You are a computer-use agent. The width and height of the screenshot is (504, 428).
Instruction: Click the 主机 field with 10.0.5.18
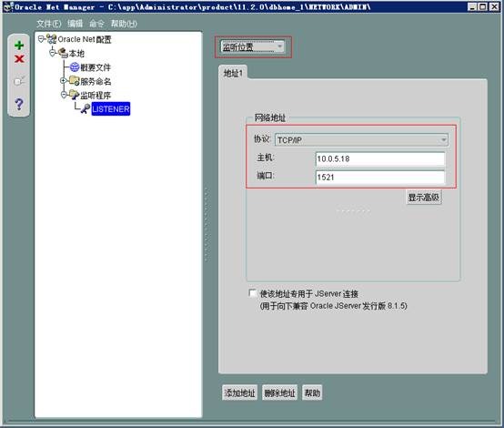(x=380, y=159)
